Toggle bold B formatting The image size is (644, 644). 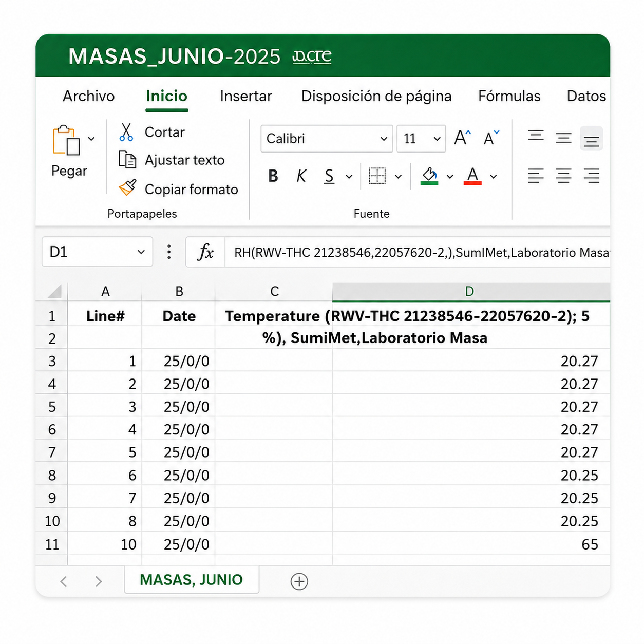273,176
